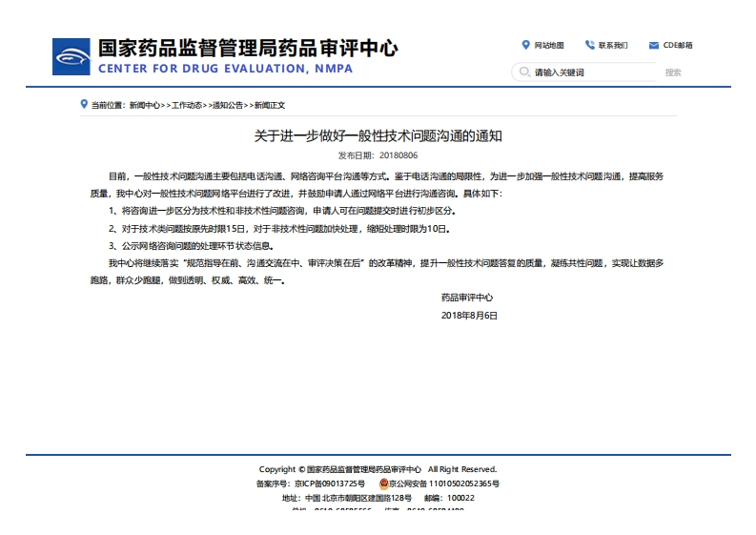Viewport: 756px width, 535px height.
Task: Click the breadcrumb location pin icon
Action: click(84, 104)
